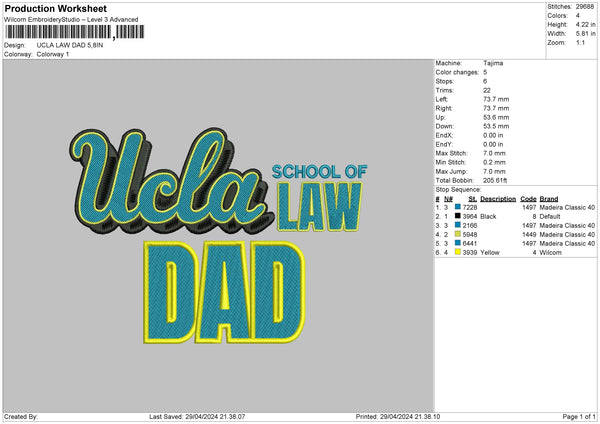This screenshot has width=600, height=424.
Task: Click the blue swatch for thread 6441
Action: (458, 243)
